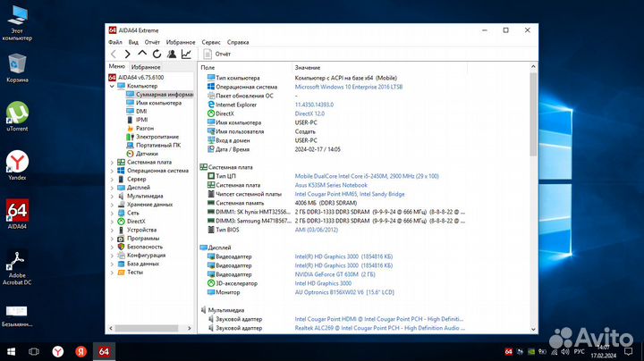644x361 pixels.
Task: Select the Электропитание tree item
Action: 152,137
